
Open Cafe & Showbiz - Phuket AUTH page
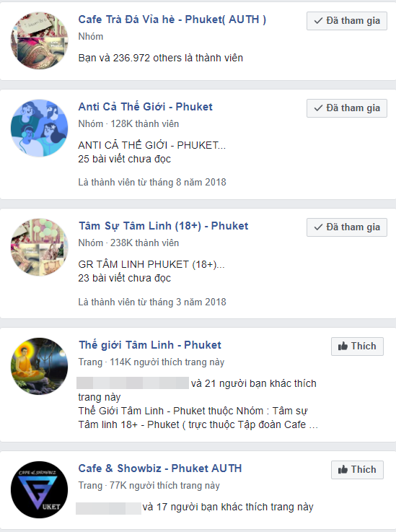click(160, 468)
